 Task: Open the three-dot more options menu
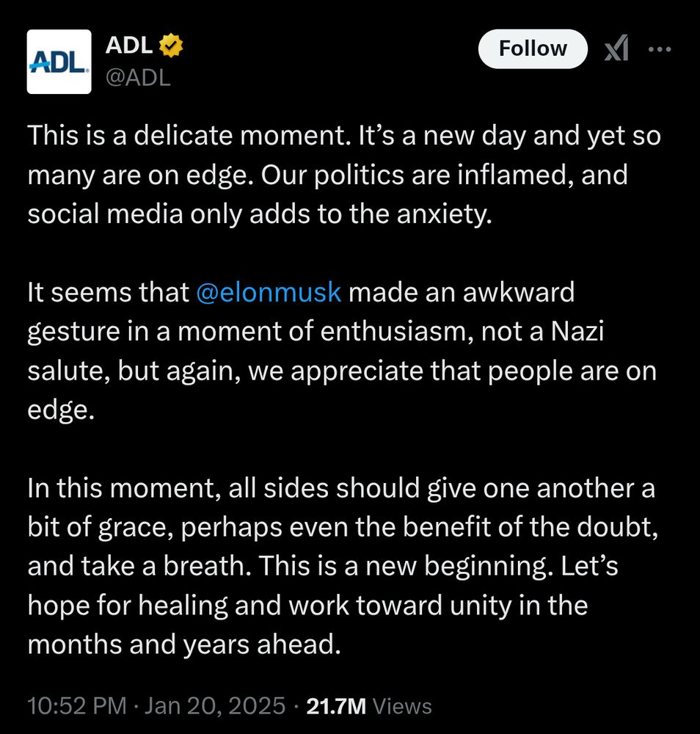point(660,49)
